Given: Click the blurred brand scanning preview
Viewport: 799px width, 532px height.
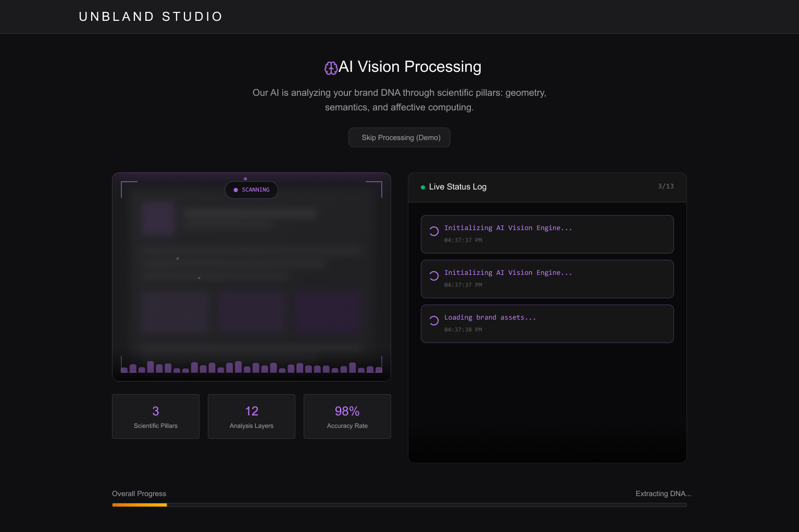Looking at the screenshot, I should tap(252, 277).
